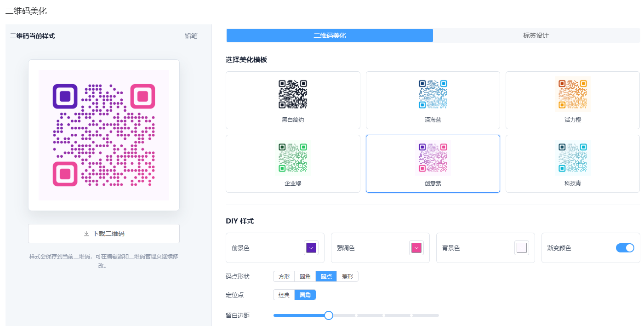Switch to the 二维码美化 tab
Viewport: 644px width, 326px height.
pyautogui.click(x=330, y=35)
